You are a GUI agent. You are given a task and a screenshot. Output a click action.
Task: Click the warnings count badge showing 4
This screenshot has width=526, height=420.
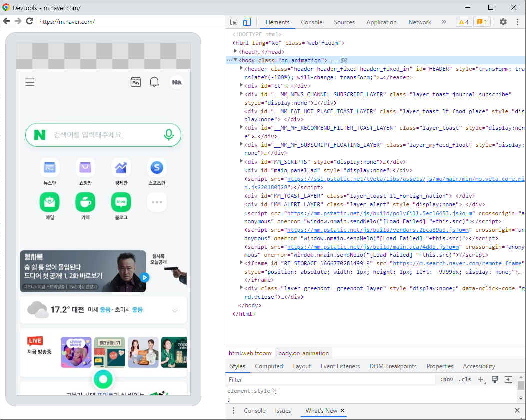point(464,22)
